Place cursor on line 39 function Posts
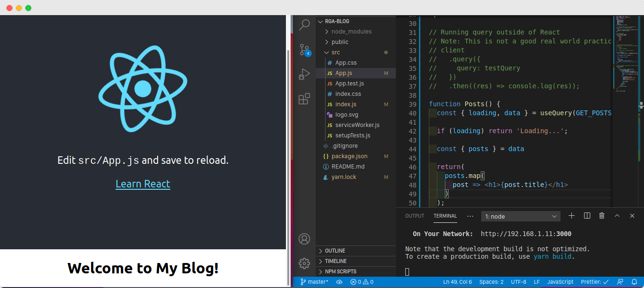The image size is (644, 288). [x=464, y=104]
